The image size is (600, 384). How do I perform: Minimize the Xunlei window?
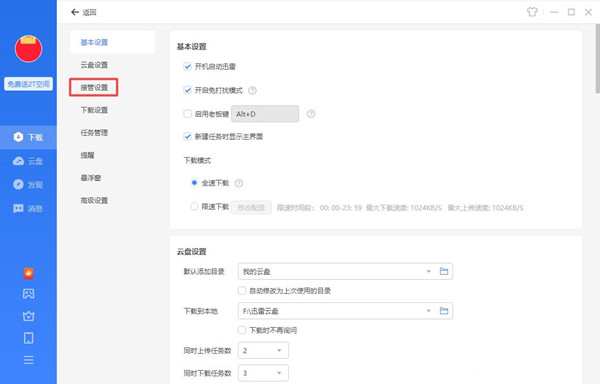click(554, 12)
